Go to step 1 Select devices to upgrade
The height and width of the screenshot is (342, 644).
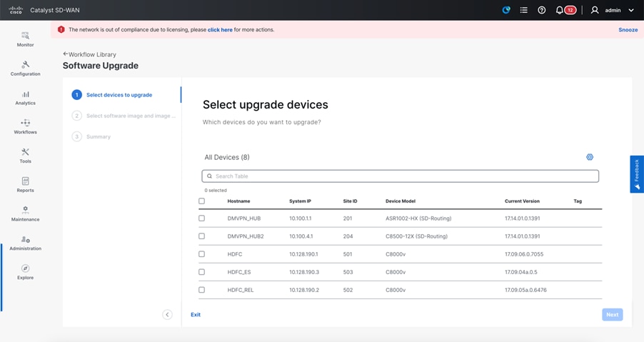(111, 95)
